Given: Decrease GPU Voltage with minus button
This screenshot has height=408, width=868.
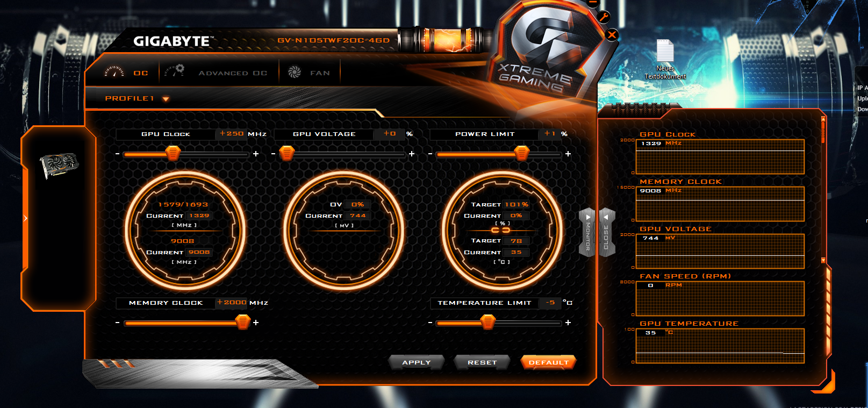Looking at the screenshot, I should pos(274,154).
